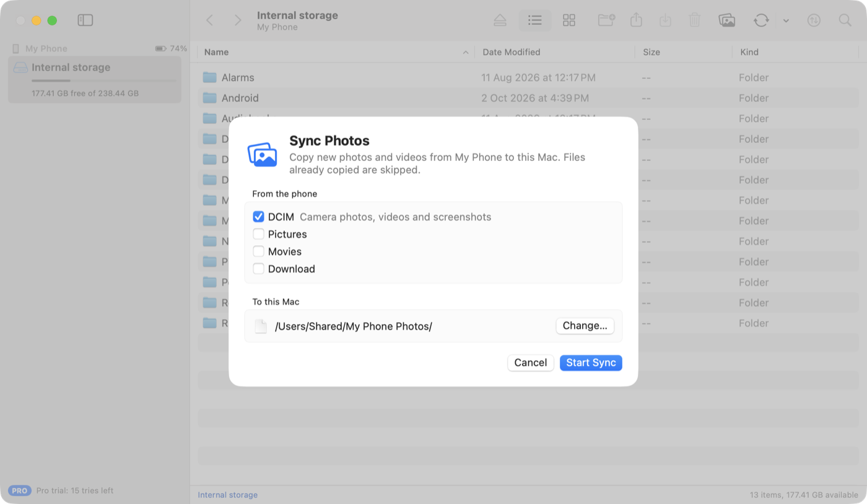Click the Alarms folder icon

[210, 77]
